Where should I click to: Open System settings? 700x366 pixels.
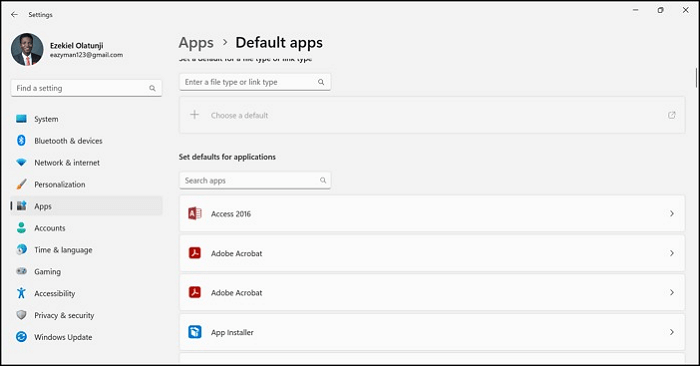pyautogui.click(x=86, y=119)
